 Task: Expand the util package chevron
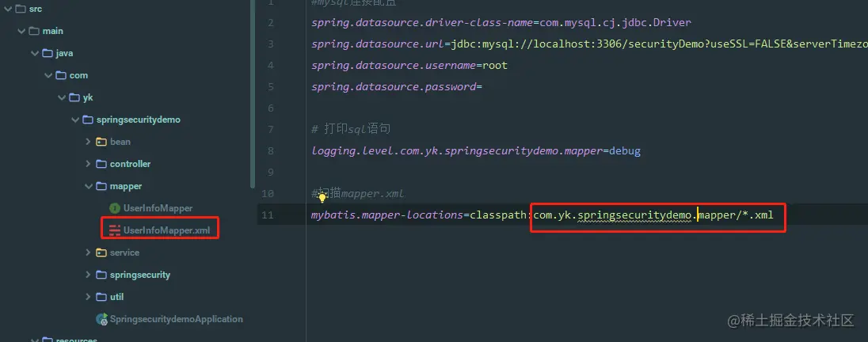[x=88, y=297]
